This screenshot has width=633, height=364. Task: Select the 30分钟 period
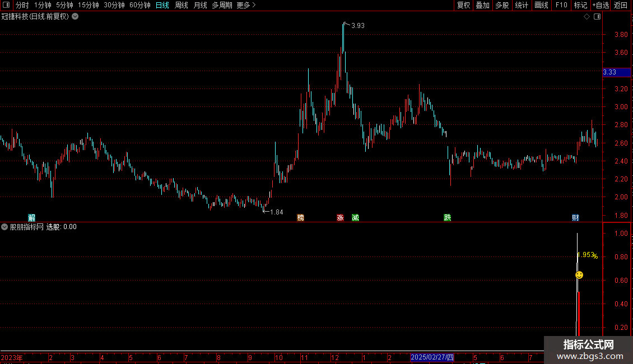(114, 5)
